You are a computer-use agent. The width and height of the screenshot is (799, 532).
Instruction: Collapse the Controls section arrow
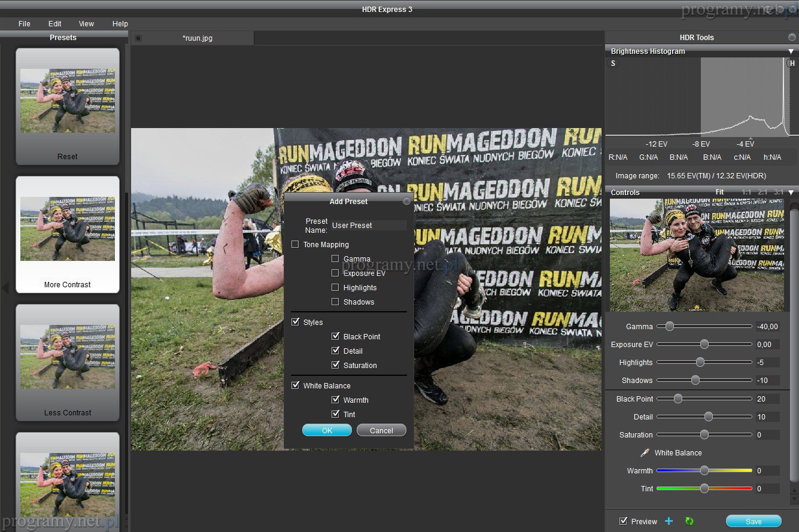click(x=791, y=193)
